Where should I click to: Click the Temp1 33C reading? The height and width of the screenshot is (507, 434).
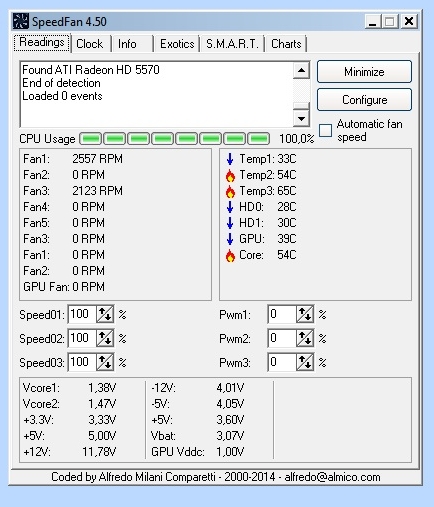coord(268,159)
